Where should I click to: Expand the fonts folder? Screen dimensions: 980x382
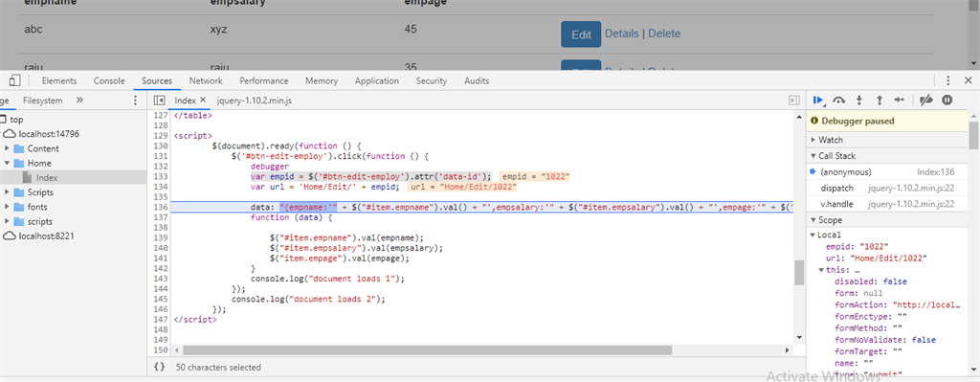tap(7, 207)
